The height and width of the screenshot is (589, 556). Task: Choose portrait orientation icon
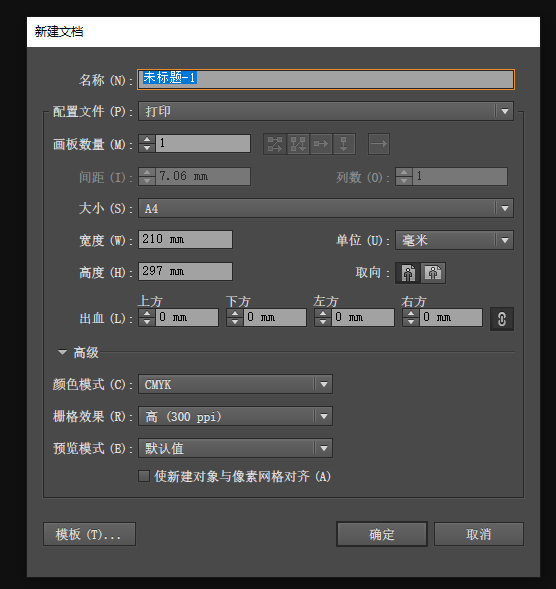click(408, 273)
